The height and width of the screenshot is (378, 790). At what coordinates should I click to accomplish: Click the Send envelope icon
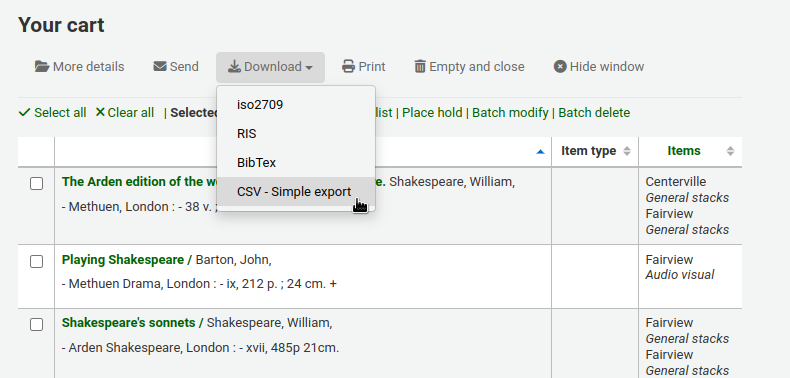pos(160,67)
